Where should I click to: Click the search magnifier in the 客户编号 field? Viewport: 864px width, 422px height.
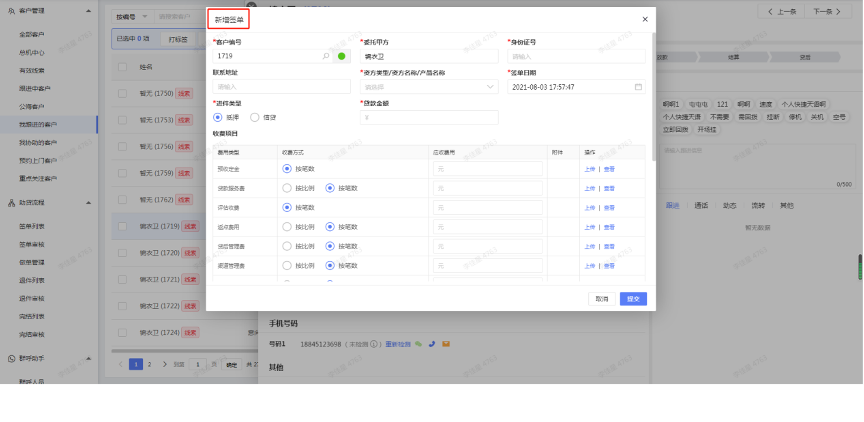coord(326,56)
